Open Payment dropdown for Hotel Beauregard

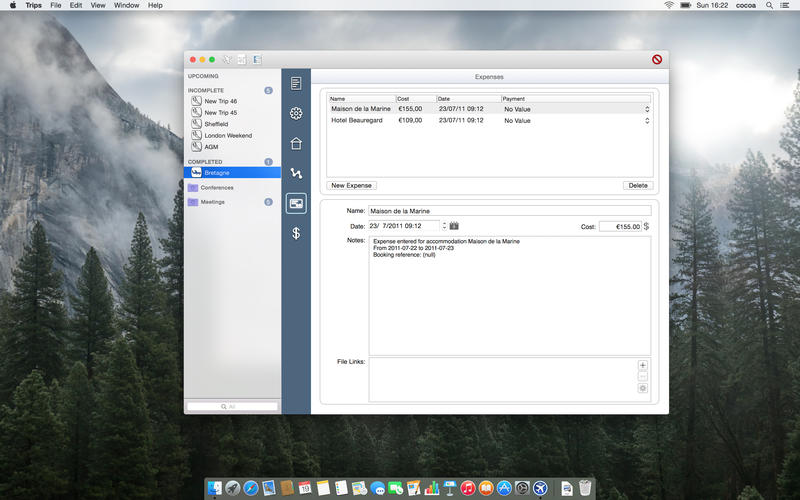(x=646, y=121)
